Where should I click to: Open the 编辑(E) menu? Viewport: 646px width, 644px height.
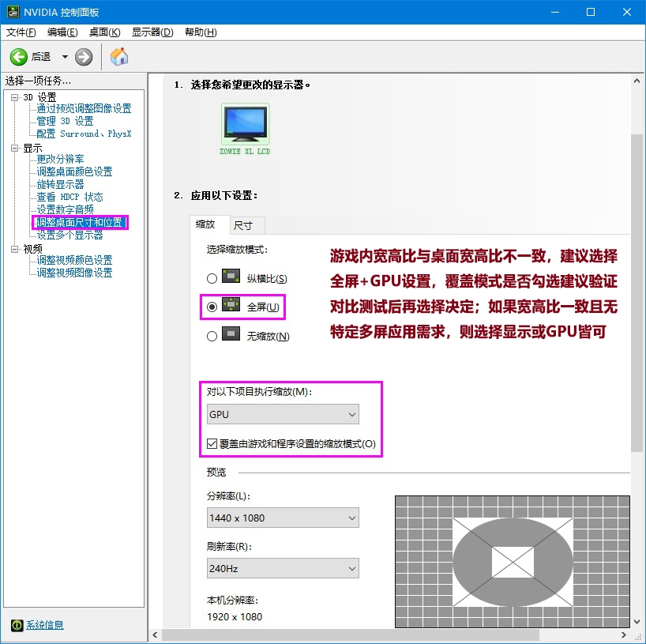coord(62,32)
